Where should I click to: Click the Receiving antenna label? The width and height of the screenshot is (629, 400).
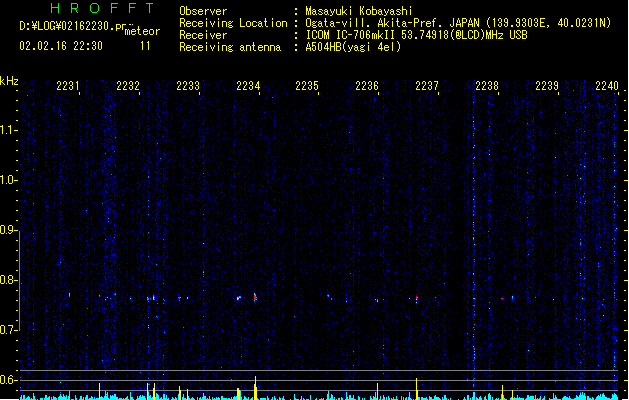(230, 47)
